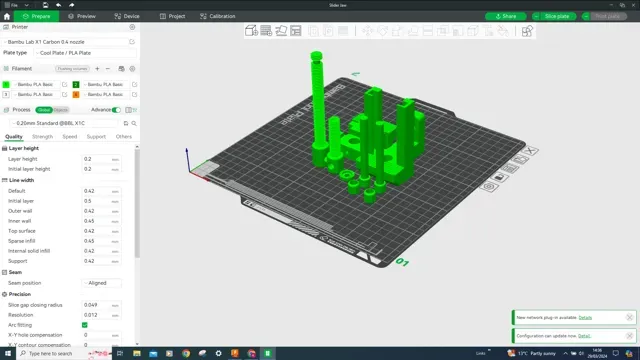The height and width of the screenshot is (360, 640).
Task: Save the 0.20mm Standard process preset
Action: coord(126,123)
